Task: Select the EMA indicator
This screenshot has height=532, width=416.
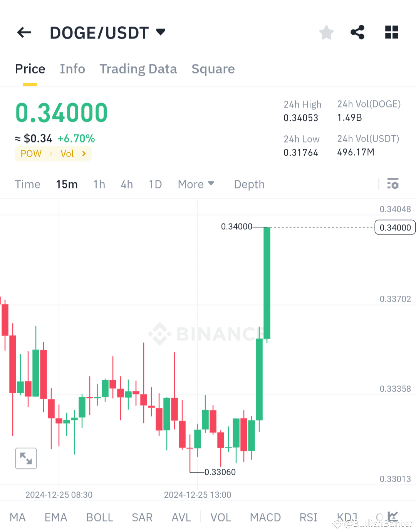Action: click(55, 518)
